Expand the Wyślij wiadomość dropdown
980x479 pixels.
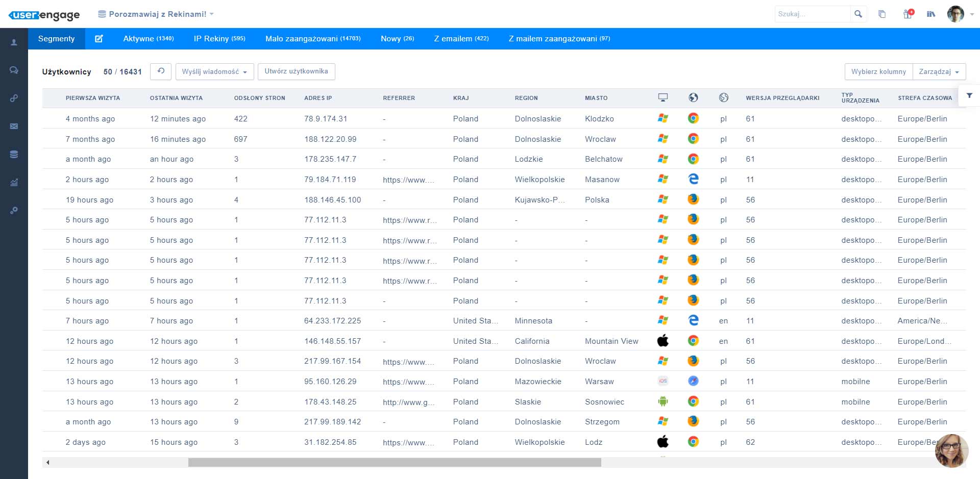pos(214,71)
